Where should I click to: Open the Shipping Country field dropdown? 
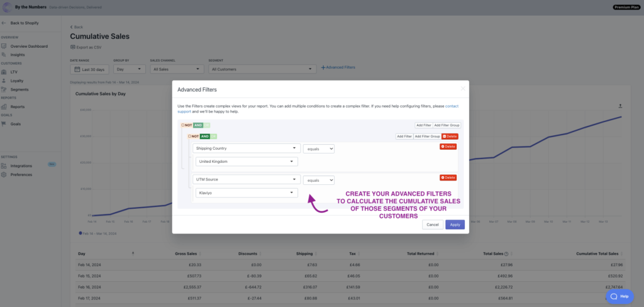pyautogui.click(x=247, y=148)
